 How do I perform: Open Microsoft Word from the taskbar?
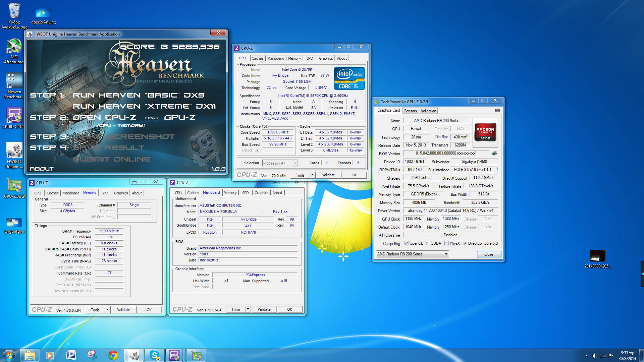point(71,355)
